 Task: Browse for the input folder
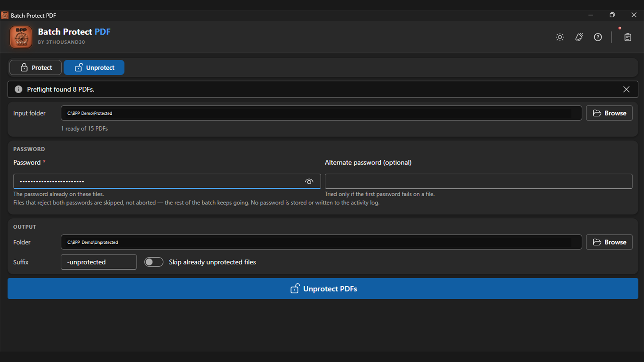pos(609,113)
